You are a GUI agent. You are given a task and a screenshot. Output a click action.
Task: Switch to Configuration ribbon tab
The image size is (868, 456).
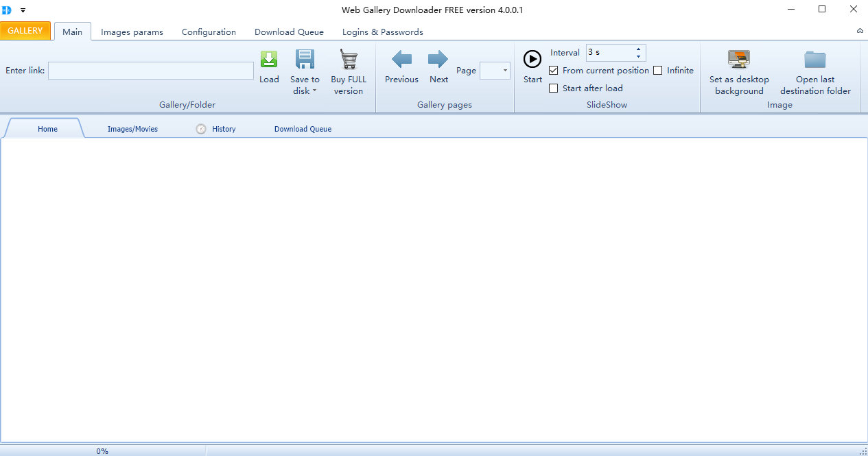[209, 32]
